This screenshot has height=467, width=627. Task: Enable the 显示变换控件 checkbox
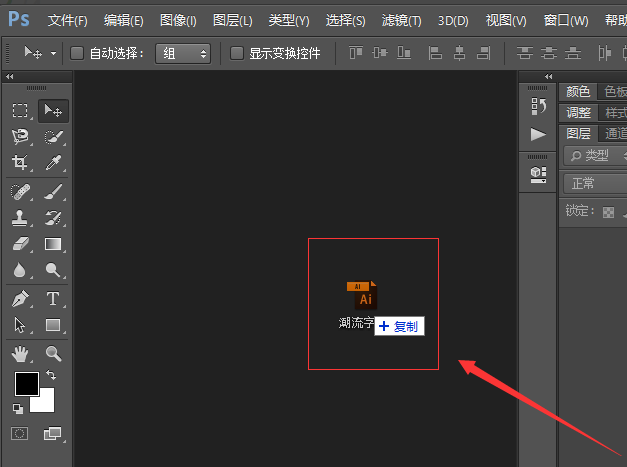coord(237,53)
